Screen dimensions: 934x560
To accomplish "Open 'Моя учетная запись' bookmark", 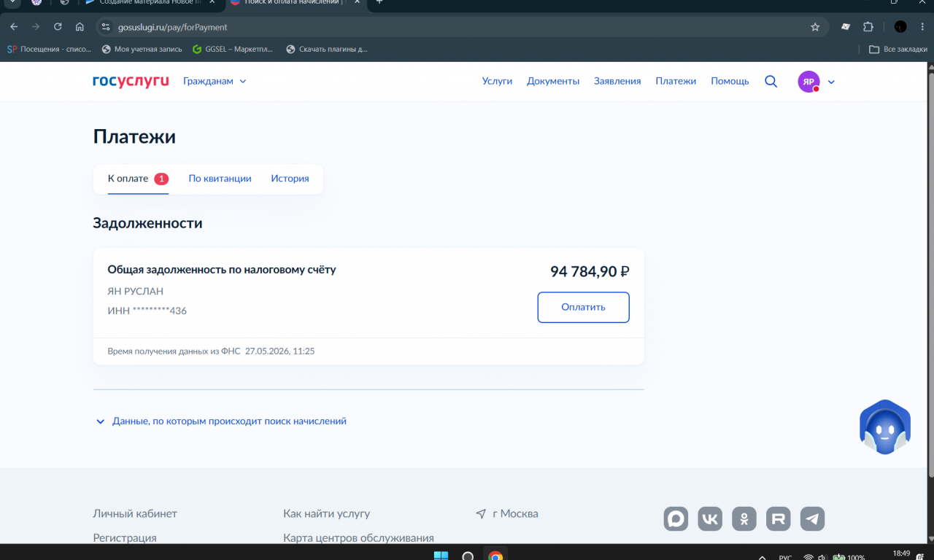I will click(142, 50).
